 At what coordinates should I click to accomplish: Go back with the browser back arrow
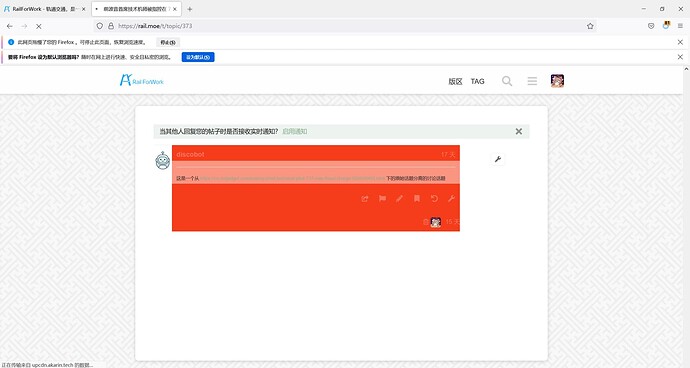[10, 26]
